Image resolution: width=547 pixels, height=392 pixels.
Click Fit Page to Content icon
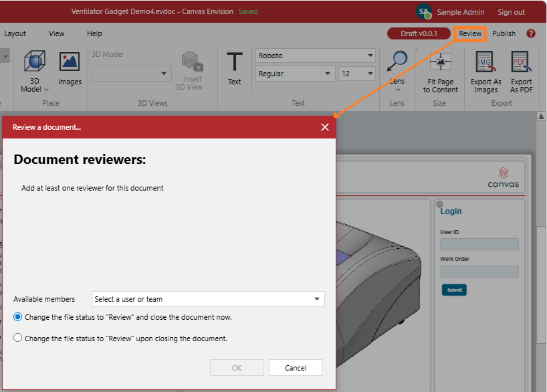tap(440, 62)
